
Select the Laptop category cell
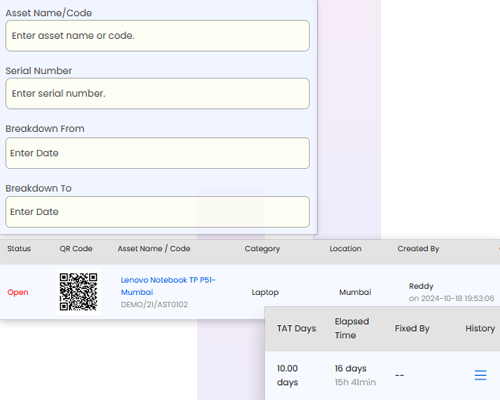pyautogui.click(x=265, y=292)
